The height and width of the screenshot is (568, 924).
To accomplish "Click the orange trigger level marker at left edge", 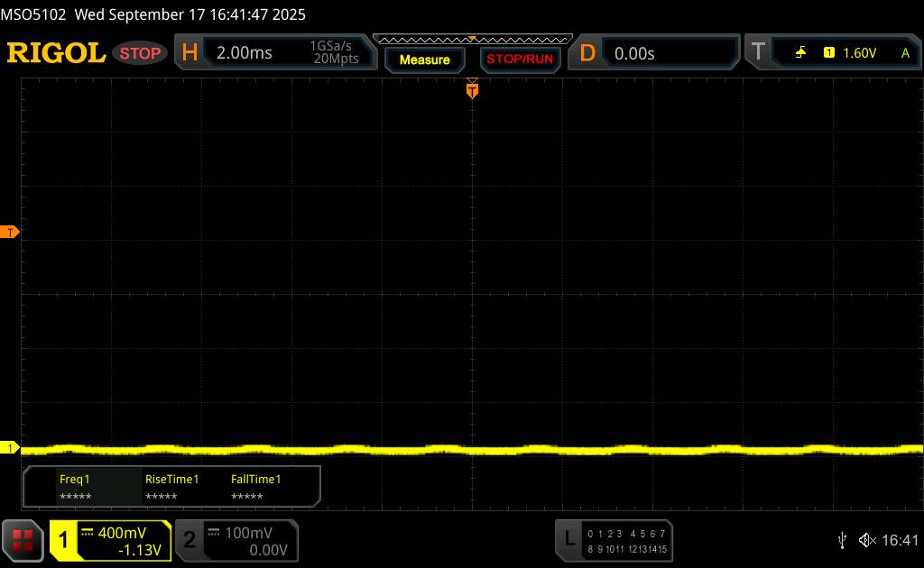I will [11, 233].
